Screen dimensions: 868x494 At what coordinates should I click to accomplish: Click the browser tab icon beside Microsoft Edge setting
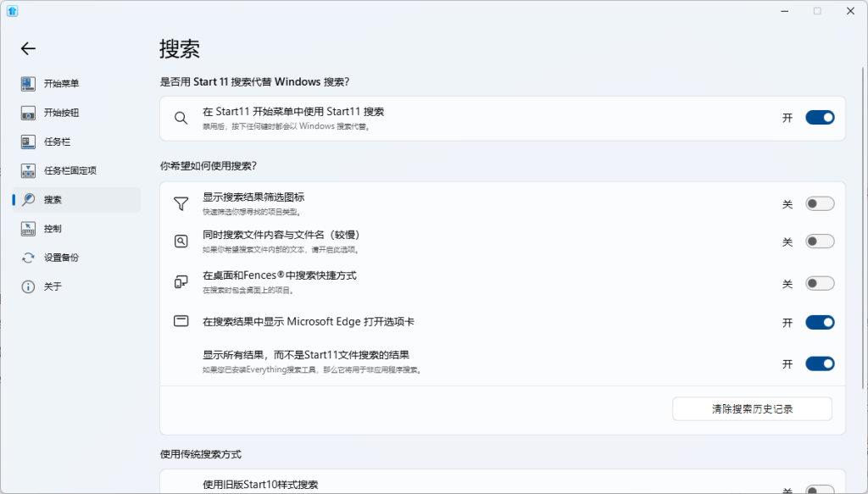[180, 321]
